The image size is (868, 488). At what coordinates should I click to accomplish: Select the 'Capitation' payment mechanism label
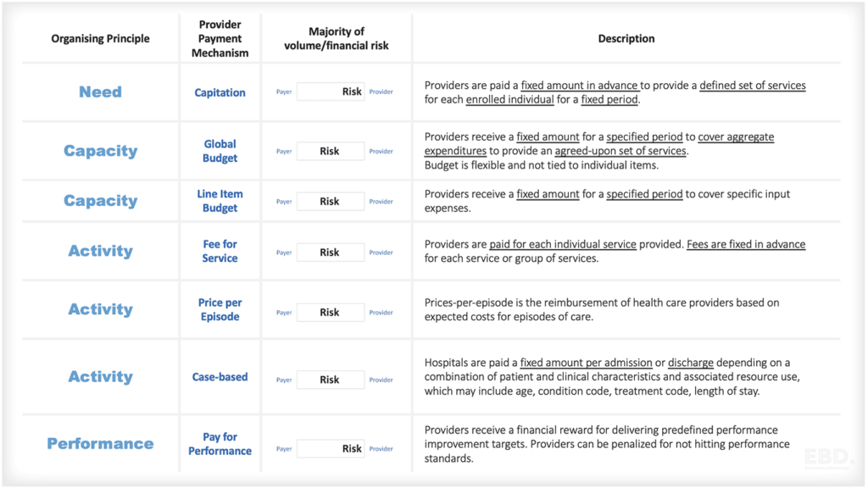point(220,92)
